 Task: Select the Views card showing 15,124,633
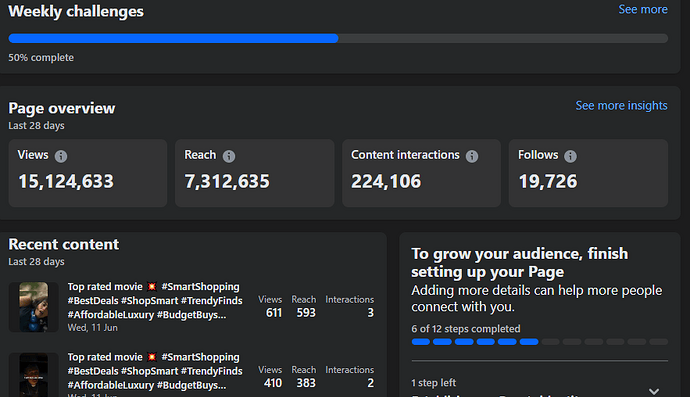88,173
